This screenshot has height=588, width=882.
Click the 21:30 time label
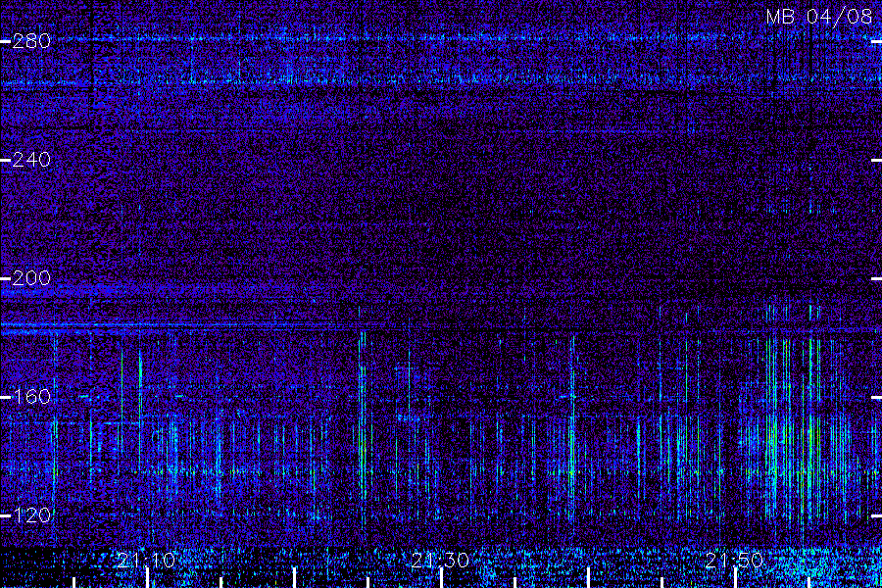coord(440,561)
